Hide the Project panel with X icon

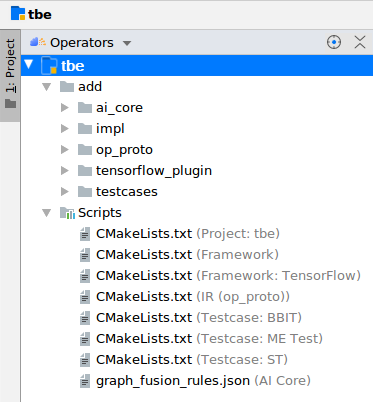coord(360,42)
